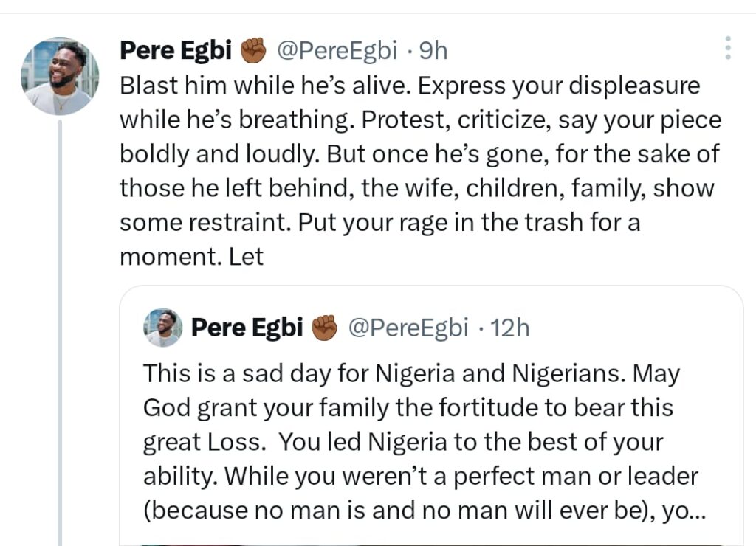Open the 9h timestamp of the main tweet
The height and width of the screenshot is (546, 756).
coord(433,50)
